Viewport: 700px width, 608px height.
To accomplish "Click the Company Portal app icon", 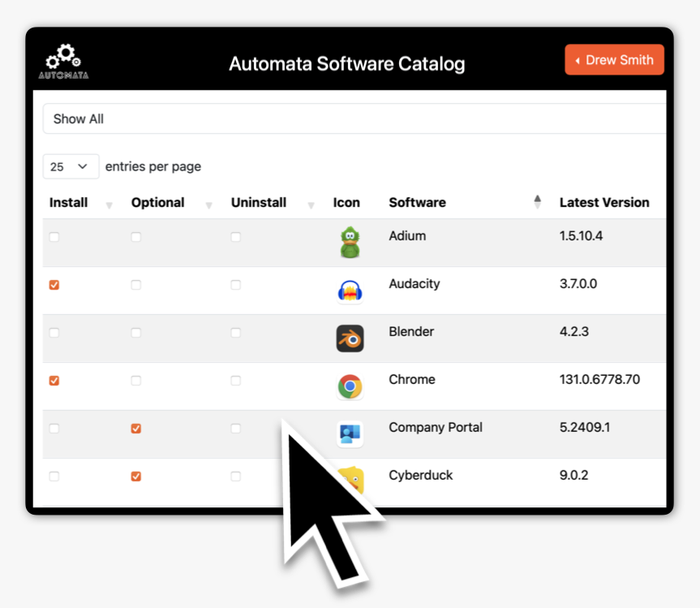I will pyautogui.click(x=350, y=434).
